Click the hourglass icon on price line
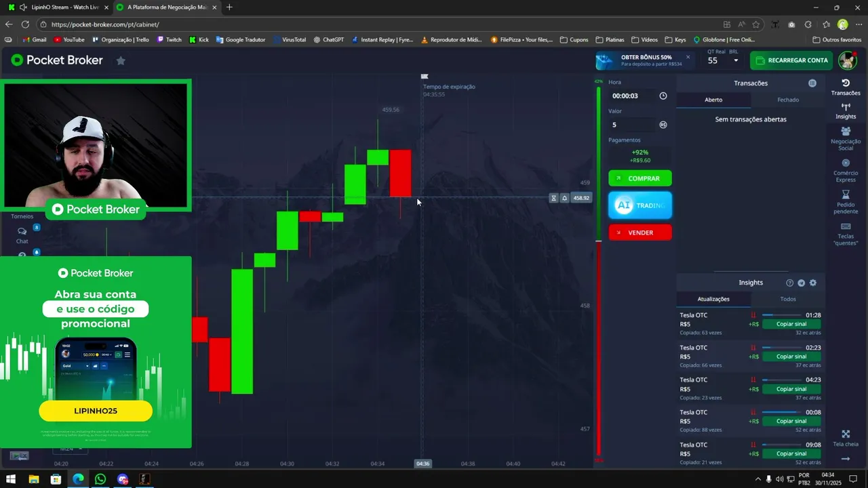The image size is (868, 488). point(554,198)
